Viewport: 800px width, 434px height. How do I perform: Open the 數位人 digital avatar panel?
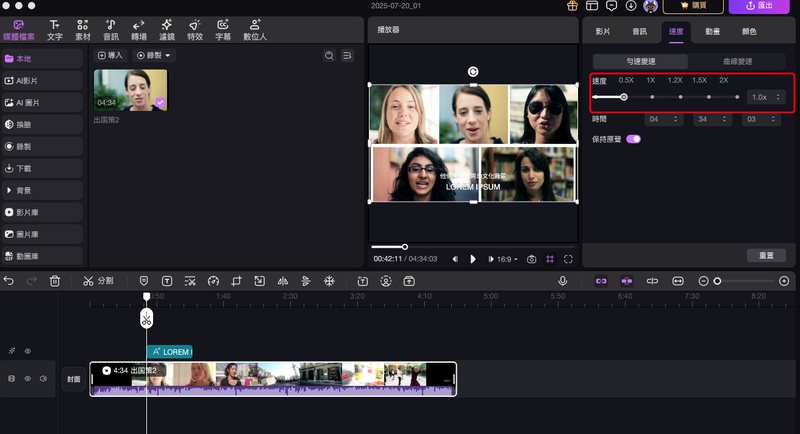coord(255,30)
